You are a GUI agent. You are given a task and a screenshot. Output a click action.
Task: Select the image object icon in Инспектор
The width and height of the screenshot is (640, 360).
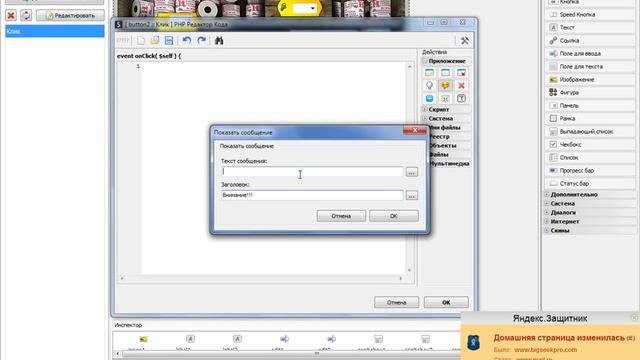point(143,339)
